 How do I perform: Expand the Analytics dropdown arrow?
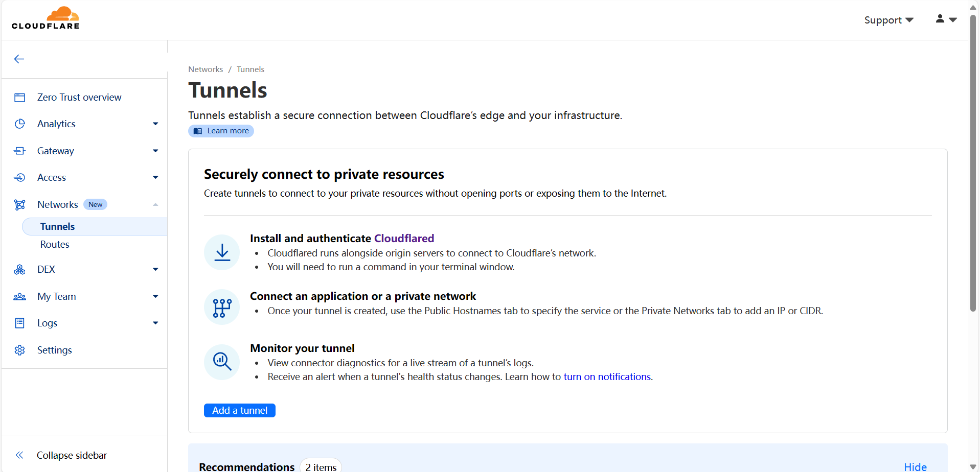(x=155, y=124)
